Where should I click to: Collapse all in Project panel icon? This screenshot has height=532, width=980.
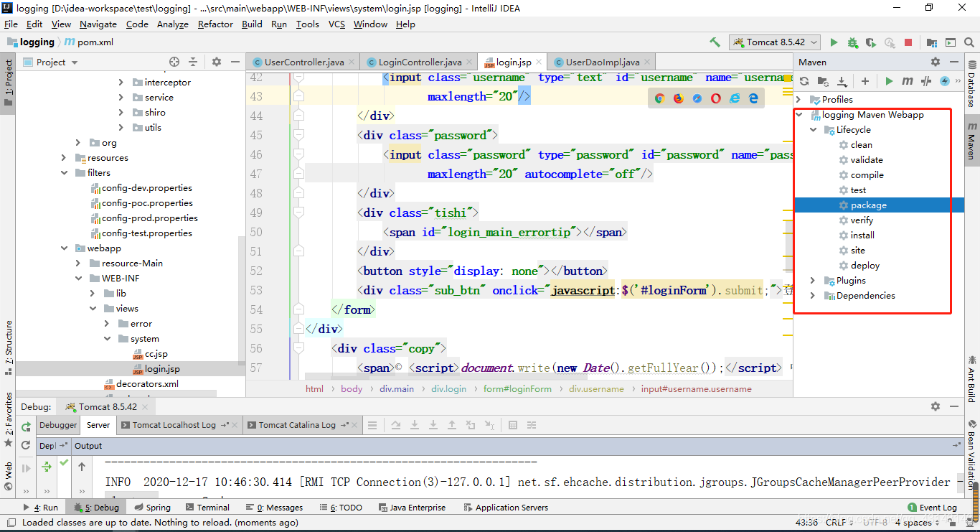click(x=193, y=62)
